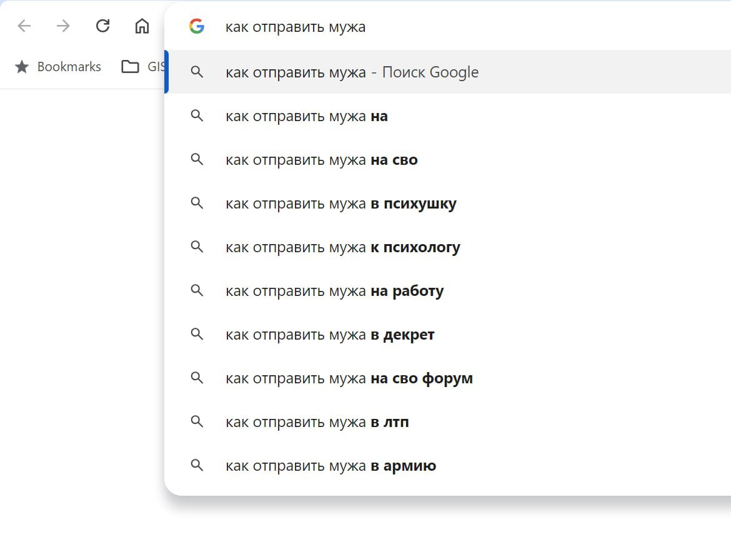731x560 pixels.
Task: Open the Bookmarks label in bookmarks bar
Action: pos(69,67)
